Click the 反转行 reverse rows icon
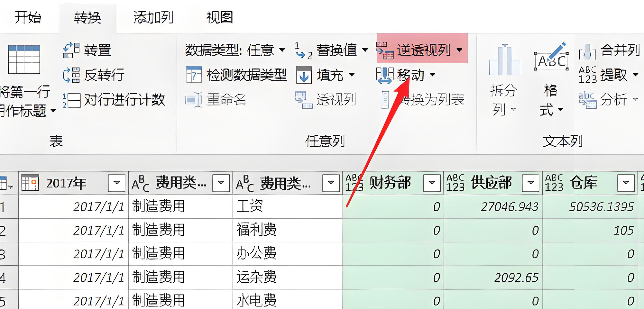 pyautogui.click(x=71, y=75)
